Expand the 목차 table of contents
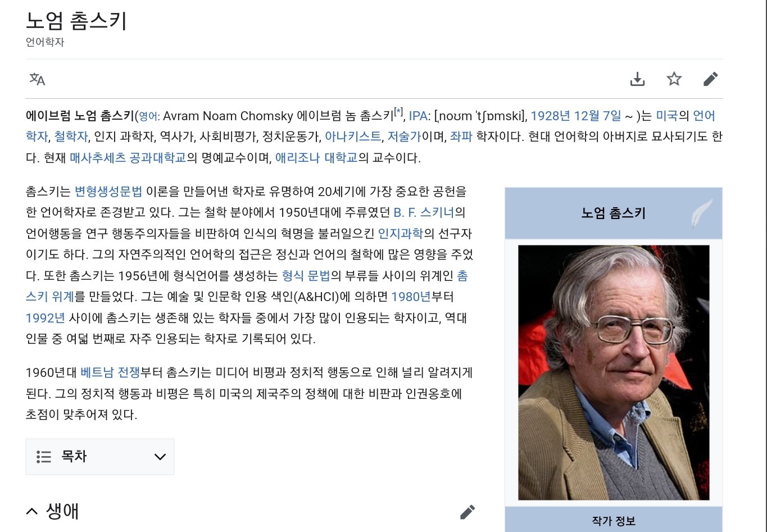The width and height of the screenshot is (767, 532). pyautogui.click(x=100, y=457)
